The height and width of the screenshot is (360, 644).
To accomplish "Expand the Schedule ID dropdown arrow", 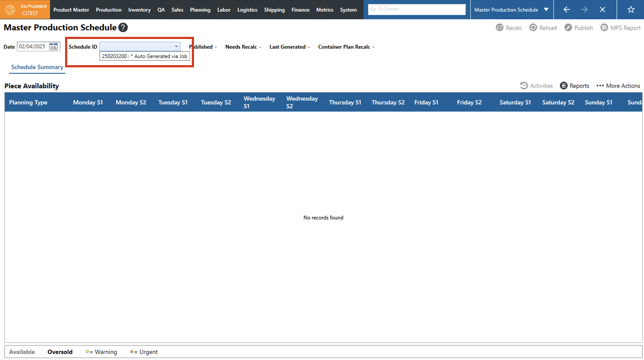I will (176, 46).
